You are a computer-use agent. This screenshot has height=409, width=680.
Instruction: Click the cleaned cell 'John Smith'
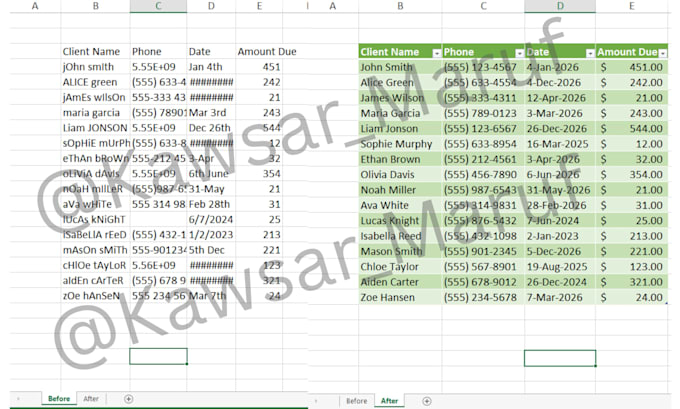(400, 67)
